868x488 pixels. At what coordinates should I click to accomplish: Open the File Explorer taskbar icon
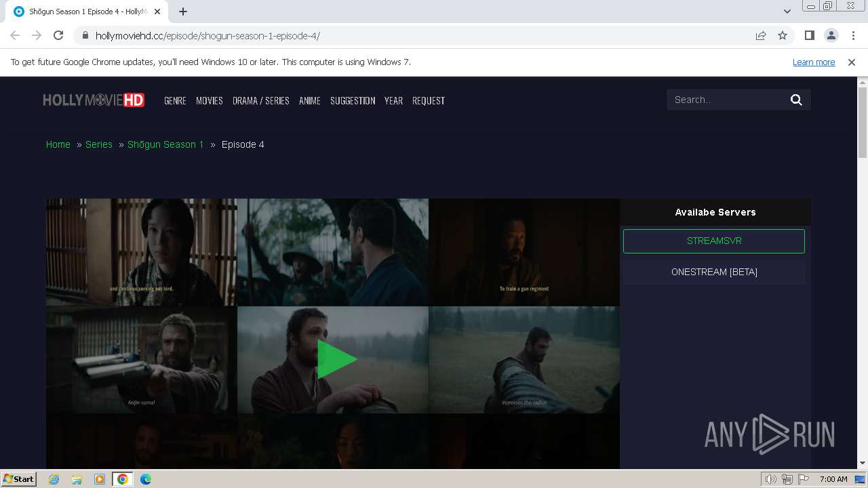tap(77, 479)
